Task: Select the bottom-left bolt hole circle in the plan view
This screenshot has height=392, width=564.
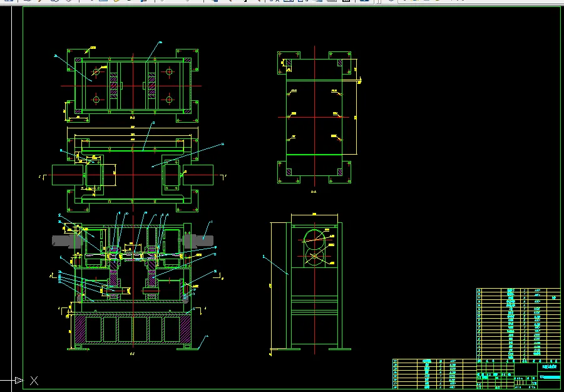Action: pos(96,100)
